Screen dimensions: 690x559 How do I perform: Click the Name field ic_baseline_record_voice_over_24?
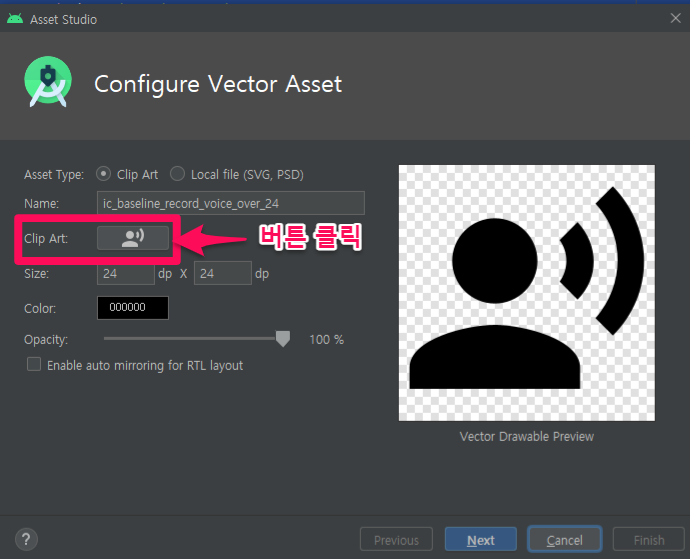[x=231, y=203]
